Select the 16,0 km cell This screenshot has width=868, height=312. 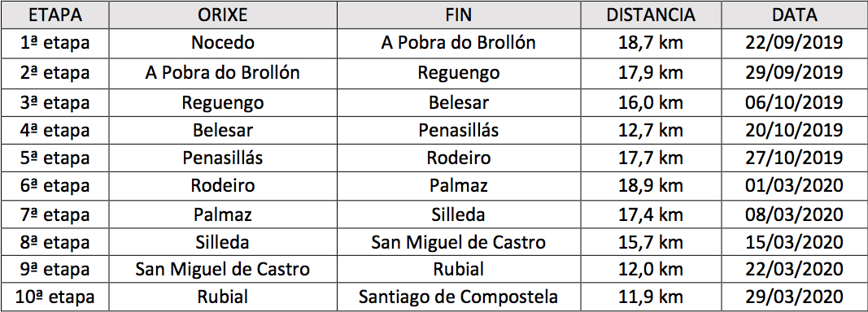click(x=651, y=102)
